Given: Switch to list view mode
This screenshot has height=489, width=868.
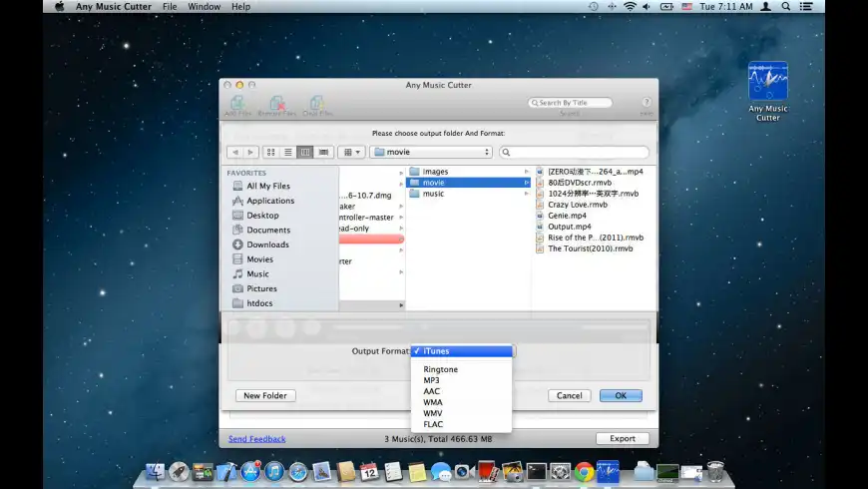Looking at the screenshot, I should (288, 152).
